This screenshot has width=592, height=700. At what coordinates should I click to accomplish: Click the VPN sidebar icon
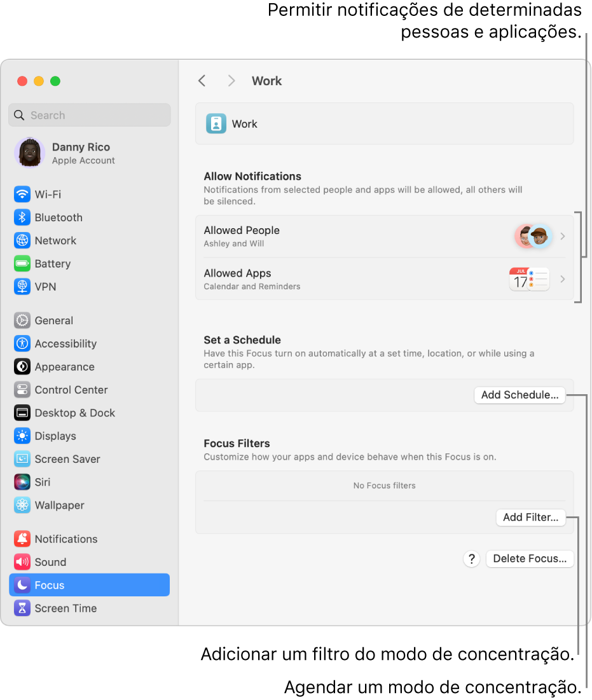click(22, 287)
